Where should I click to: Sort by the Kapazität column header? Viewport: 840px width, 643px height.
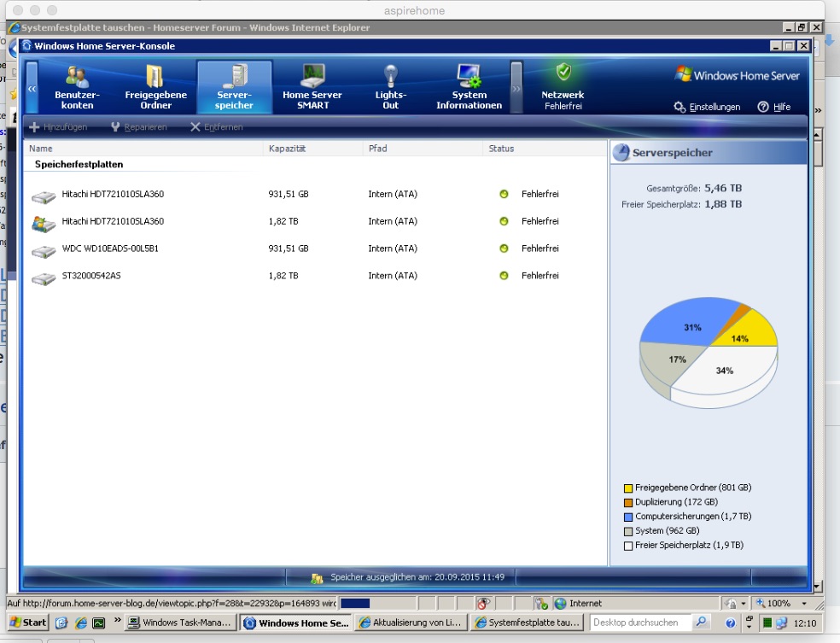click(x=312, y=149)
